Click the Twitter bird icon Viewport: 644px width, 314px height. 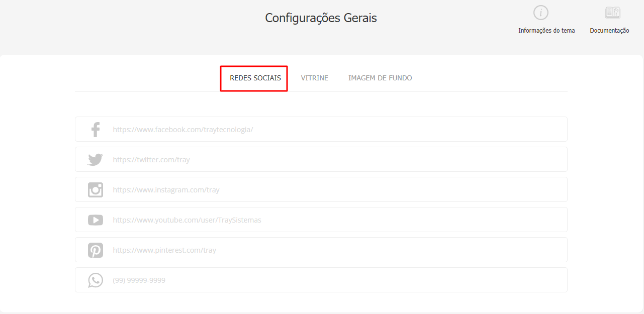click(96, 160)
